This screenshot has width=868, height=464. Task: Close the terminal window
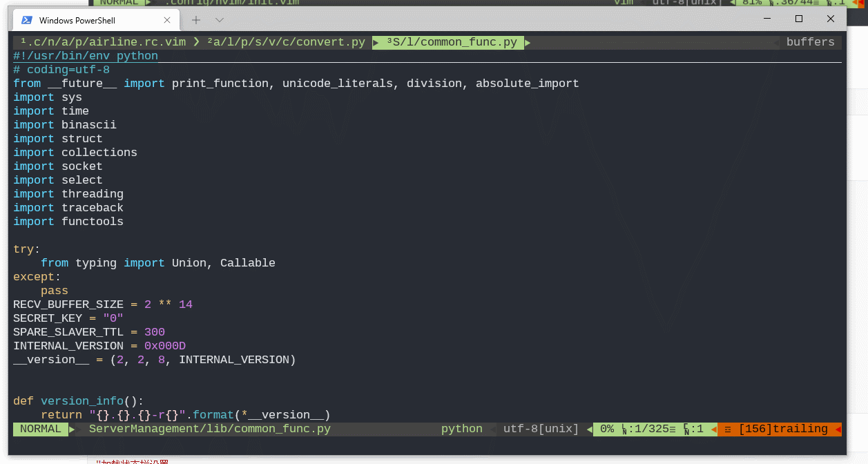click(831, 19)
